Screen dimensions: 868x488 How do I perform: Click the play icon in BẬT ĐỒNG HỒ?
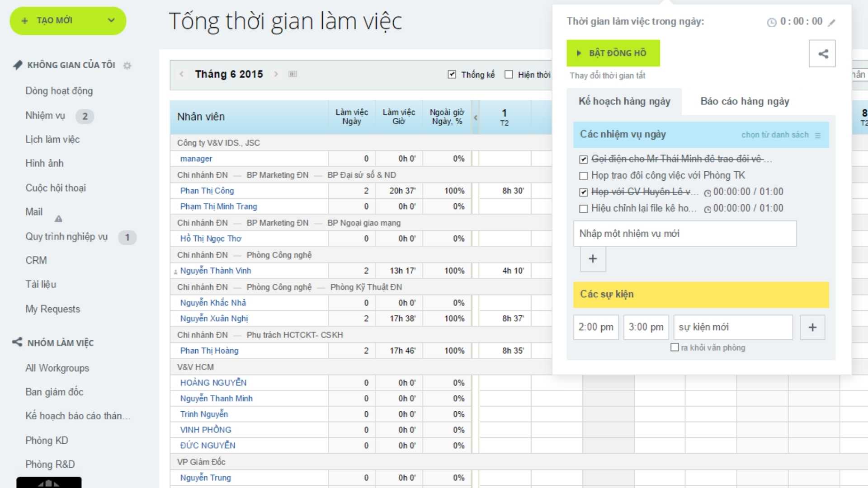click(x=579, y=53)
